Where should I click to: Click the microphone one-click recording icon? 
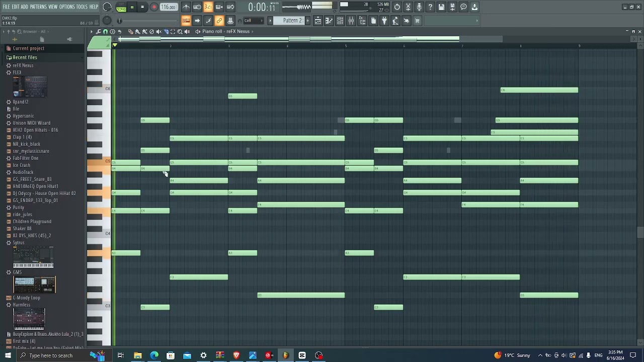click(419, 7)
